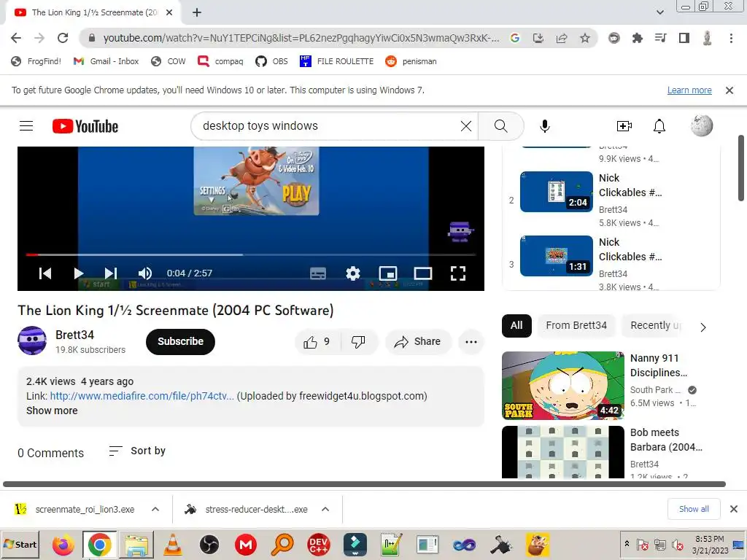
Task: Mute the video volume
Action: [x=145, y=273]
